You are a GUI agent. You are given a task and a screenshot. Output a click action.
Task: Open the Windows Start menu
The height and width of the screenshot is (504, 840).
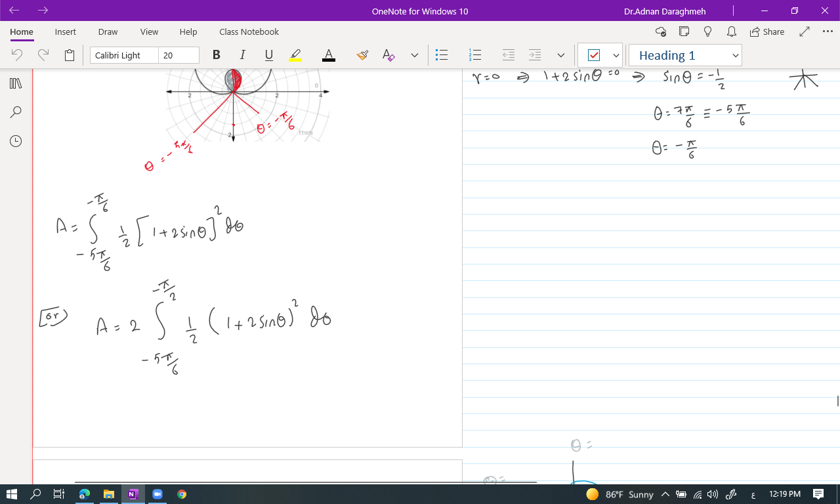tap(12, 493)
